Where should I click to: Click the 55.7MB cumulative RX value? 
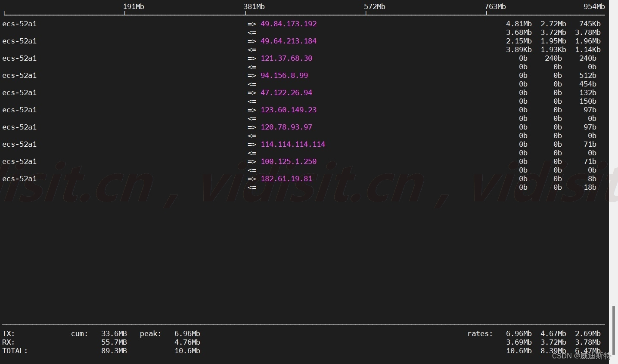pyautogui.click(x=114, y=342)
